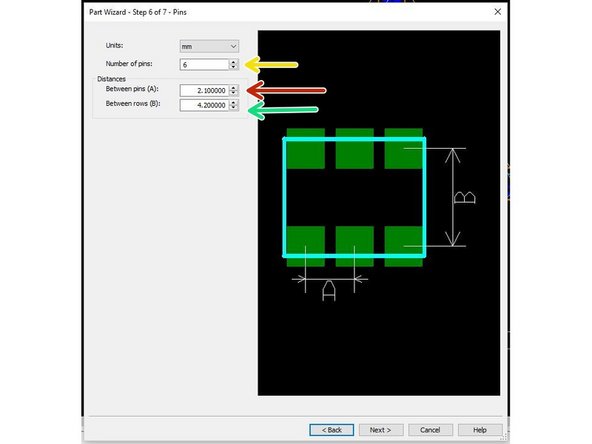Cancel the Part Wizard
This screenshot has width=592, height=444.
point(430,430)
